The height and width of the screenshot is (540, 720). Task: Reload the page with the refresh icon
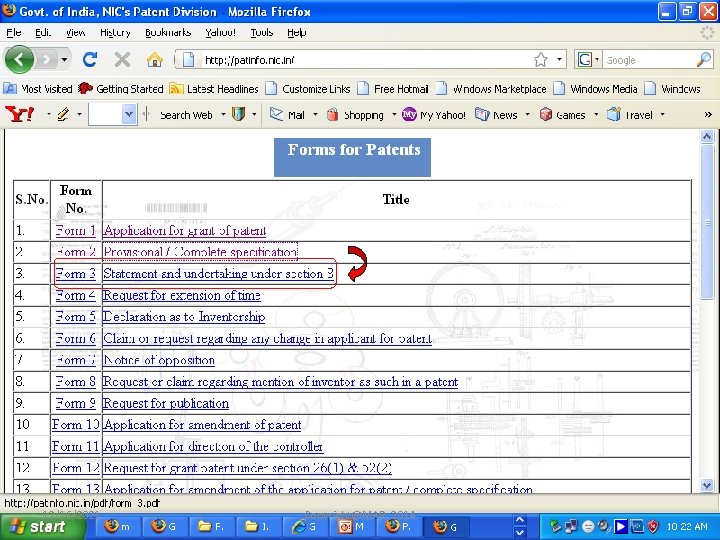[90, 59]
